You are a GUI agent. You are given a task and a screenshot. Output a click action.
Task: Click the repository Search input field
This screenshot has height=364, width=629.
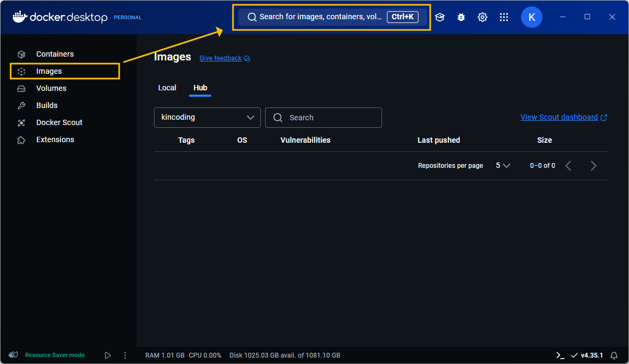coord(323,118)
